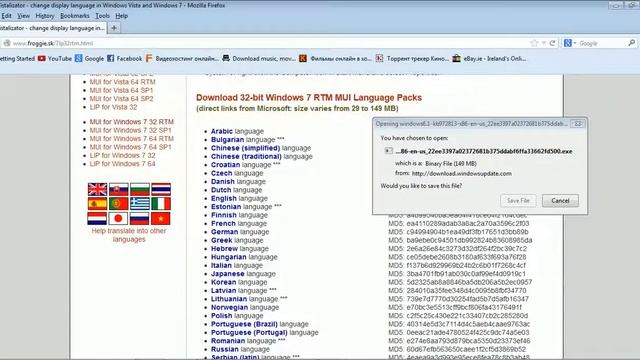Open the address bar history dropdown arrow

pyautogui.click(x=544, y=43)
